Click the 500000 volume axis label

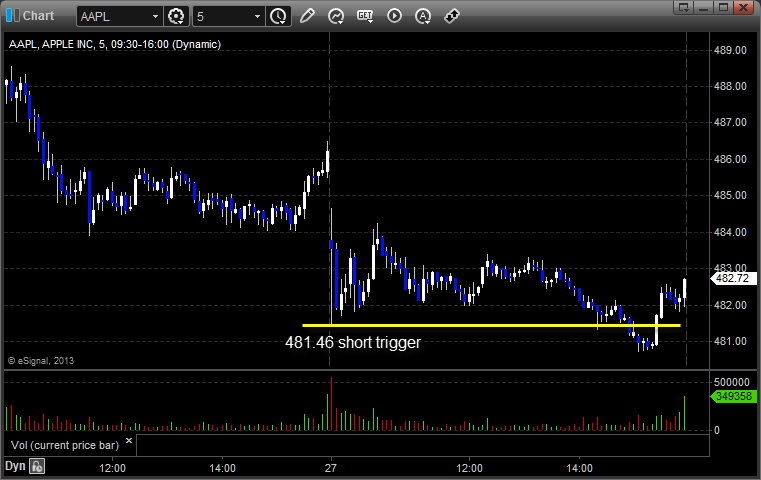[x=732, y=382]
